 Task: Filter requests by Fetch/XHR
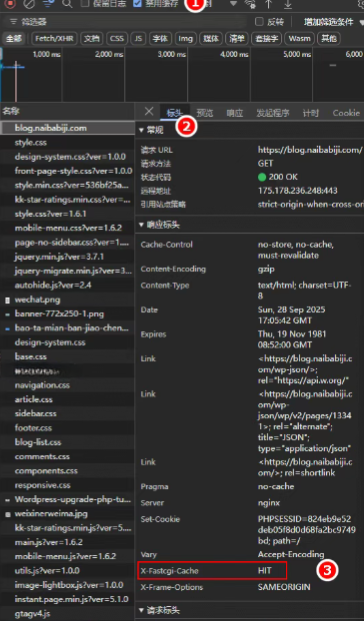point(54,38)
